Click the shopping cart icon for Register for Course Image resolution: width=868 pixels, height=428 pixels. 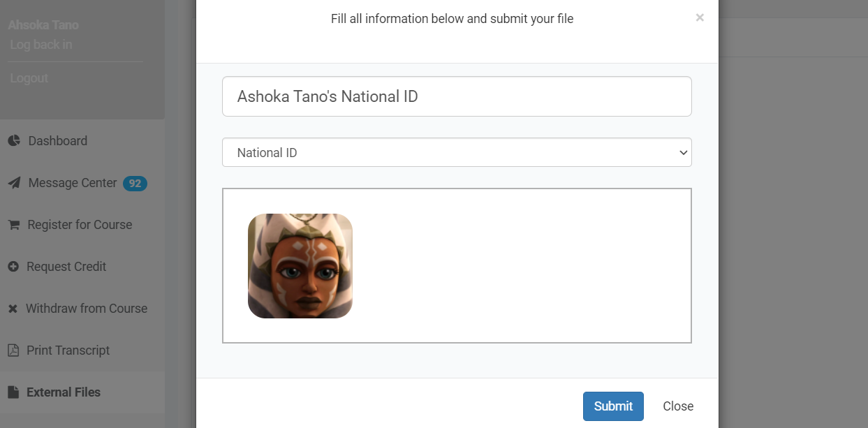tap(13, 225)
